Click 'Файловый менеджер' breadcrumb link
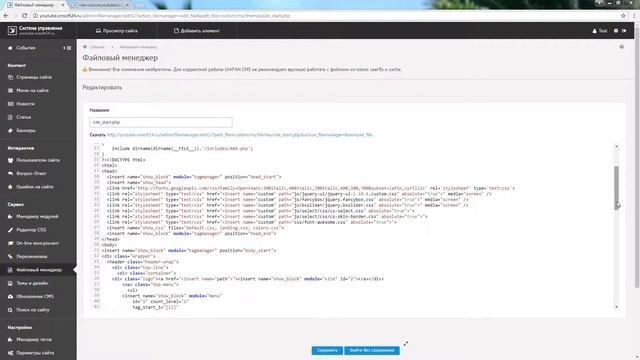Image resolution: width=640 pixels, height=360 pixels. (x=138, y=47)
